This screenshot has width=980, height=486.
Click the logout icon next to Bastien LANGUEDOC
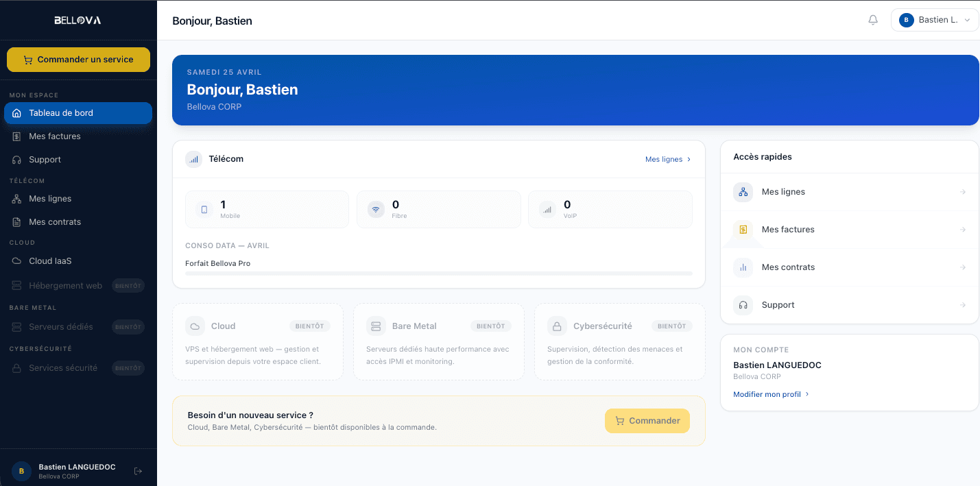click(138, 471)
